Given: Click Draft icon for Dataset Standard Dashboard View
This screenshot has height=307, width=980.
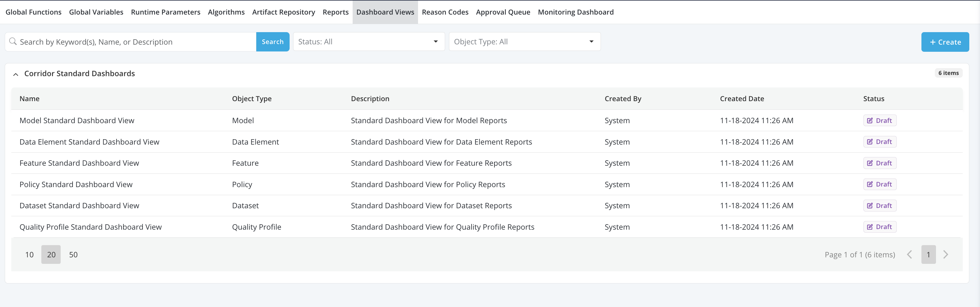Looking at the screenshot, I should (x=870, y=206).
